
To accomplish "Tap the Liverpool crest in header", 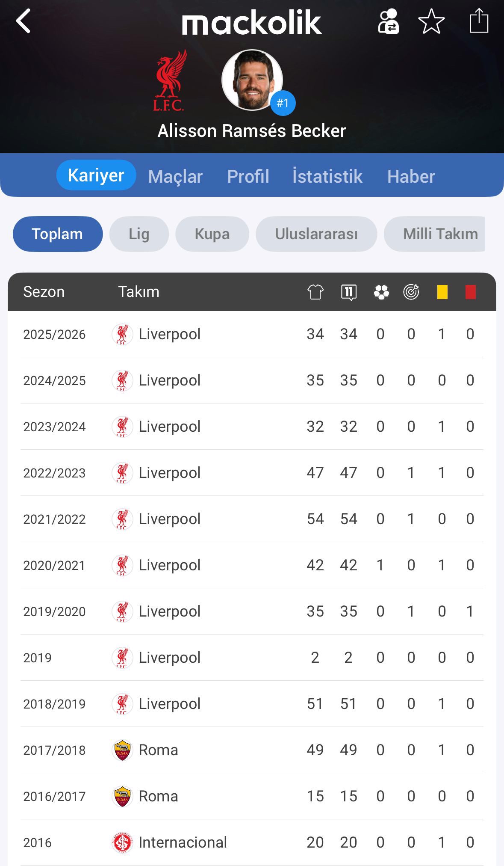I will click(x=170, y=81).
